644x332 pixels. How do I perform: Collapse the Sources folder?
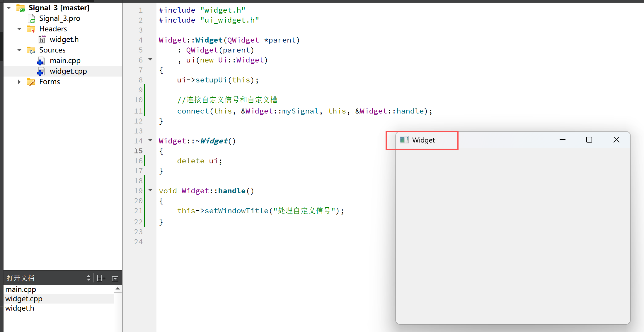click(x=20, y=50)
